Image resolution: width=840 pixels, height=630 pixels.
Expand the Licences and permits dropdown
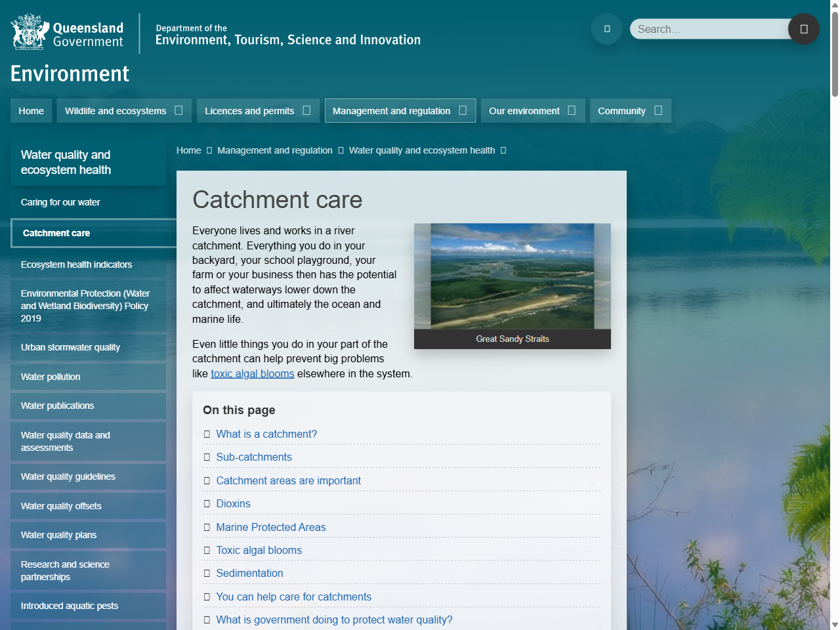tap(306, 111)
